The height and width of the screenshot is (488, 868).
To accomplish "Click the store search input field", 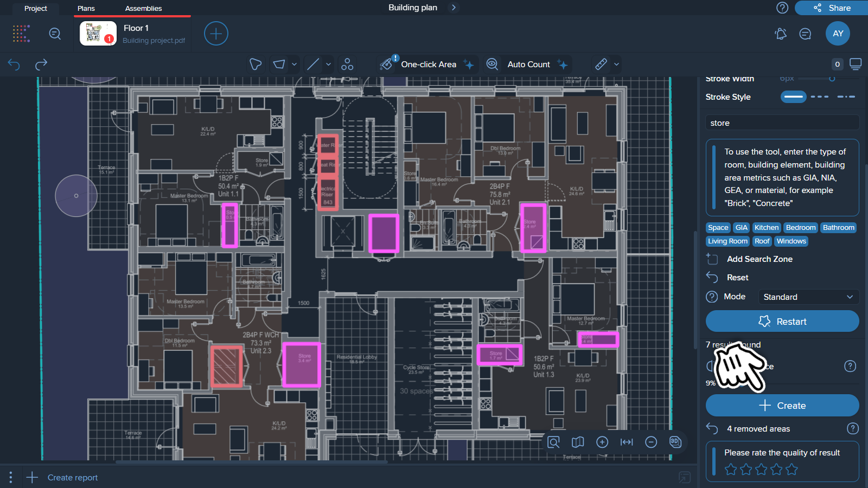I will pyautogui.click(x=782, y=123).
